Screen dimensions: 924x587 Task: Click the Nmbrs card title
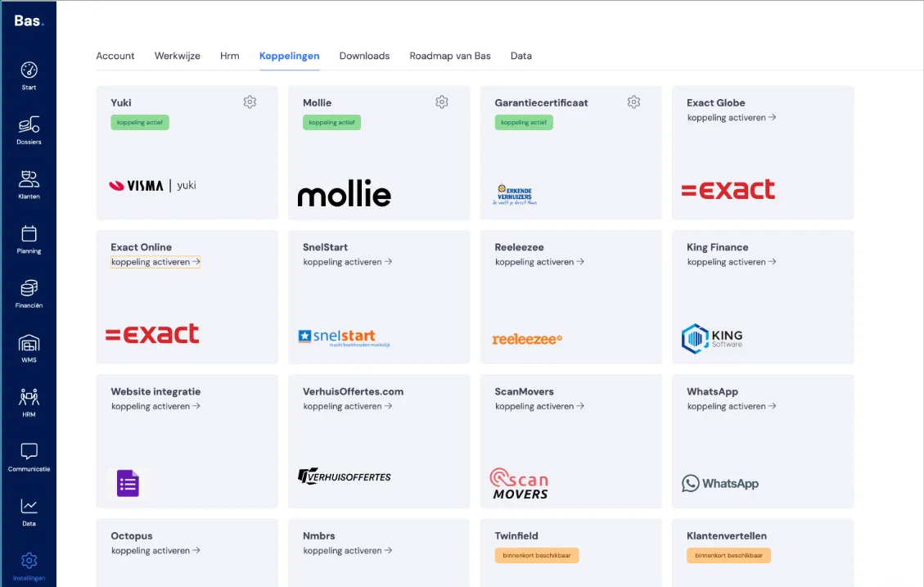[319, 535]
